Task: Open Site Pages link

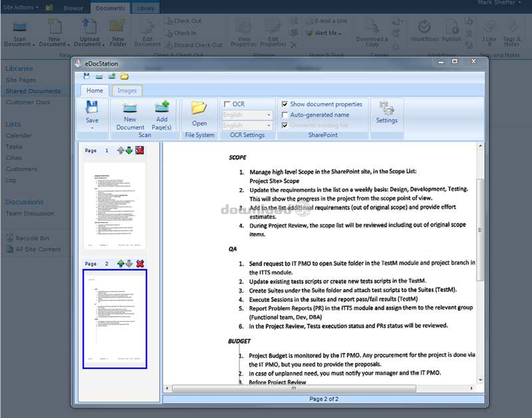Action: pos(21,80)
